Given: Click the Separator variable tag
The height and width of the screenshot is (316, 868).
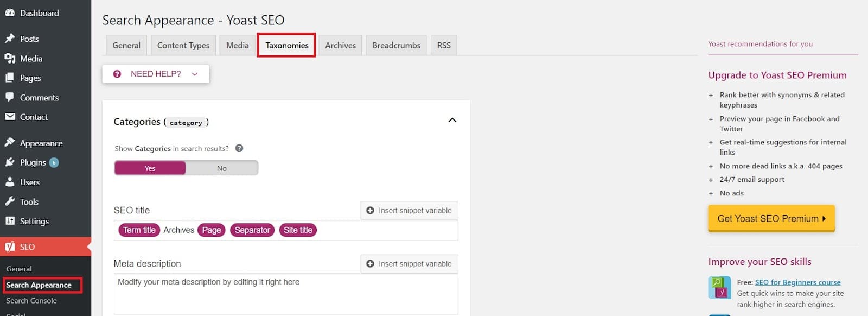Looking at the screenshot, I should tap(252, 230).
